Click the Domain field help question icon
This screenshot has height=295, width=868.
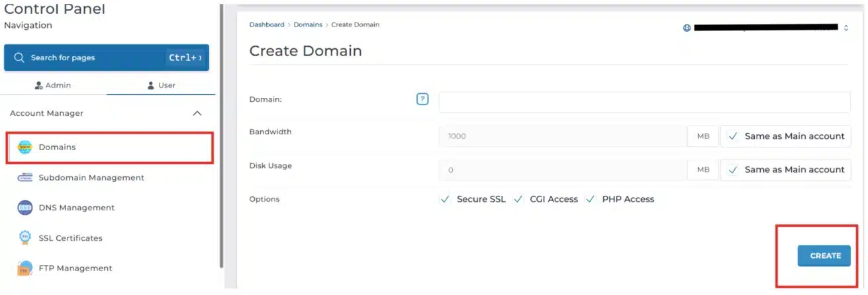pos(422,99)
